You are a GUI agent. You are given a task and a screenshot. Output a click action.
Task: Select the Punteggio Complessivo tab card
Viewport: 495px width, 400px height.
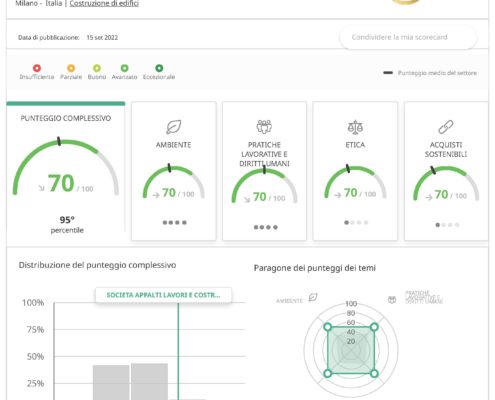(x=66, y=167)
